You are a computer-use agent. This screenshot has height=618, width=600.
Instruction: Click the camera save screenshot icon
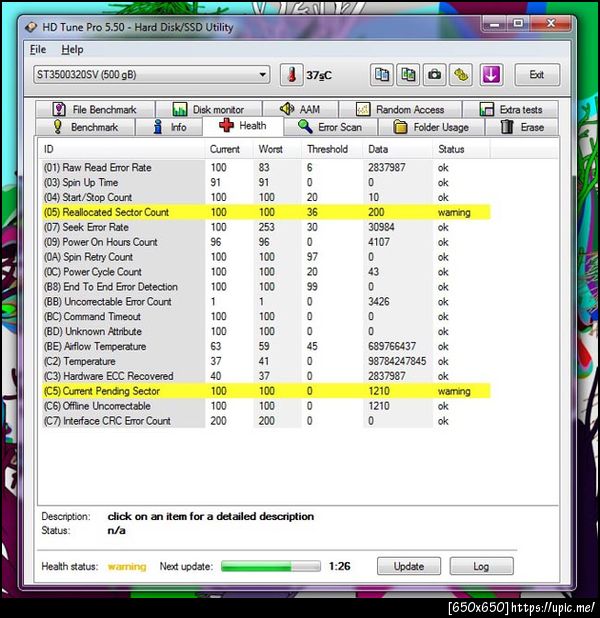pos(434,74)
